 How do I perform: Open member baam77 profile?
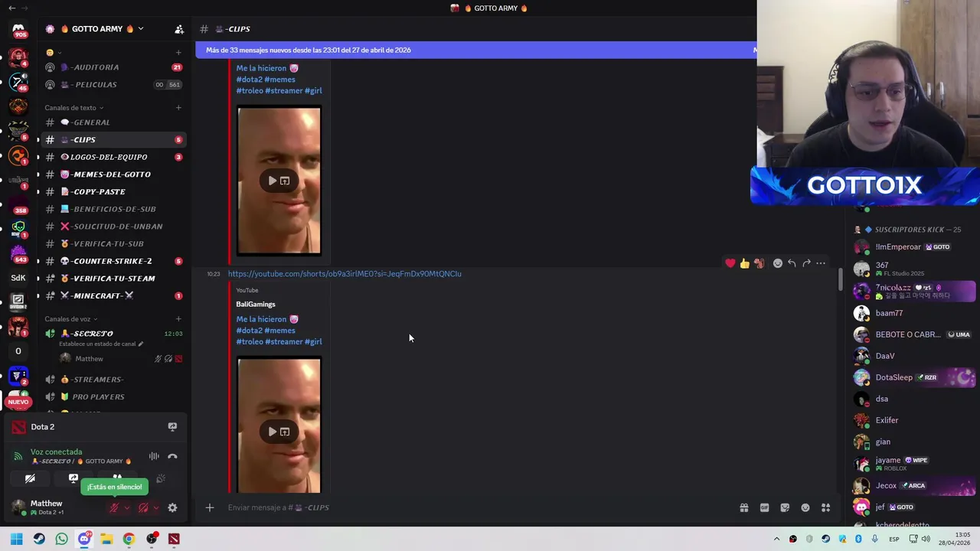tap(914, 313)
